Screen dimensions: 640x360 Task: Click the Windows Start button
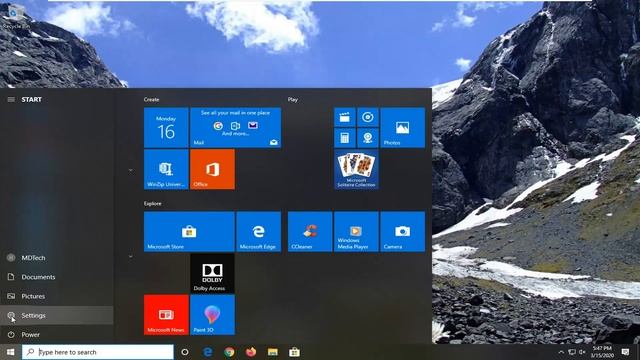[11, 352]
